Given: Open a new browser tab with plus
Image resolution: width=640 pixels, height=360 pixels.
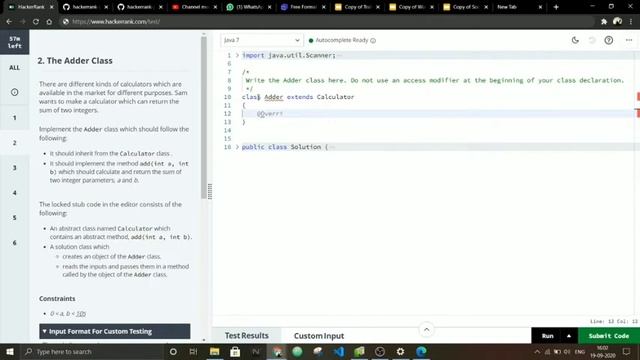Looking at the screenshot, I should coord(556,7).
